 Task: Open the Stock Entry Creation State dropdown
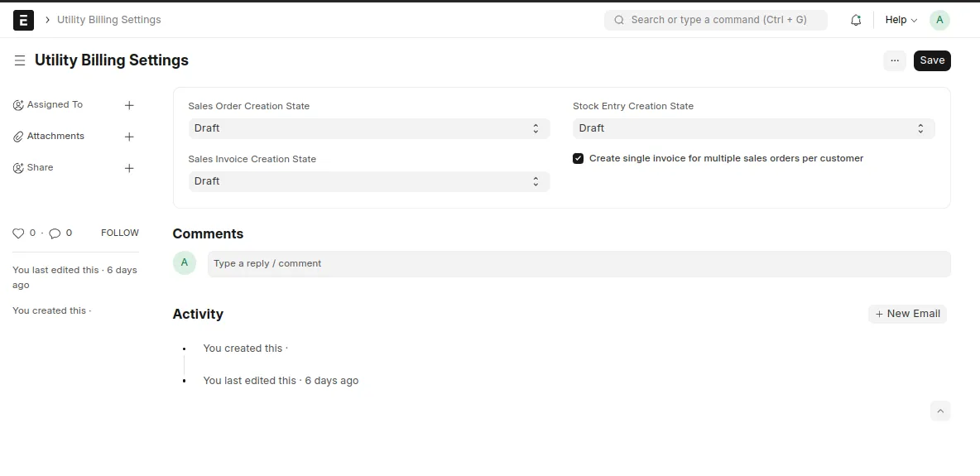(754, 128)
